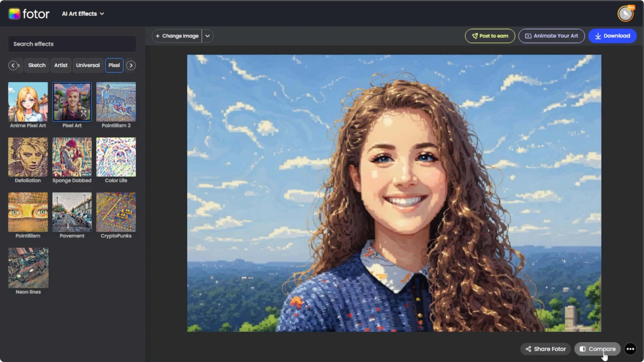Expand the Change Image dropdown arrow
Screen dimensions: 644x362
[208, 36]
